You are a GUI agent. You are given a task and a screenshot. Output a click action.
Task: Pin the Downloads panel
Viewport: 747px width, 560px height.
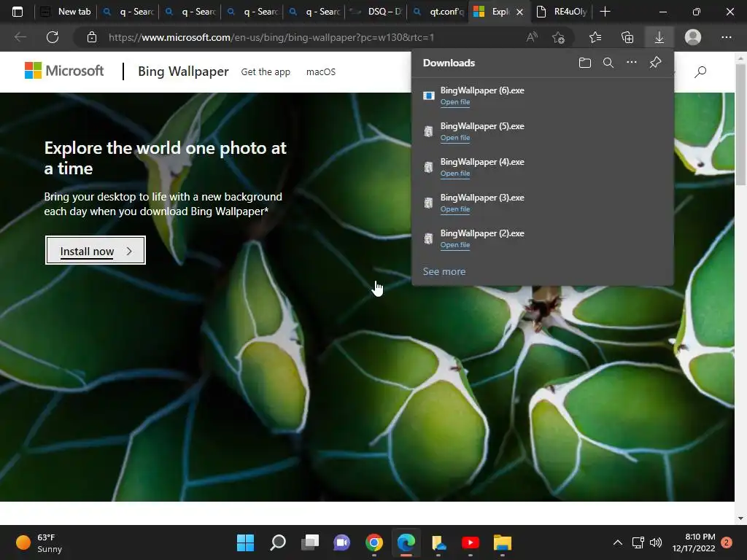point(656,63)
